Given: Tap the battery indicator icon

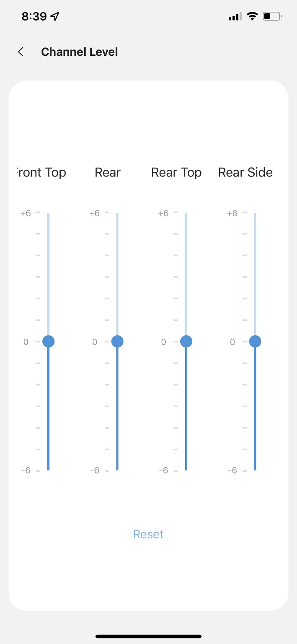Looking at the screenshot, I should (272, 16).
